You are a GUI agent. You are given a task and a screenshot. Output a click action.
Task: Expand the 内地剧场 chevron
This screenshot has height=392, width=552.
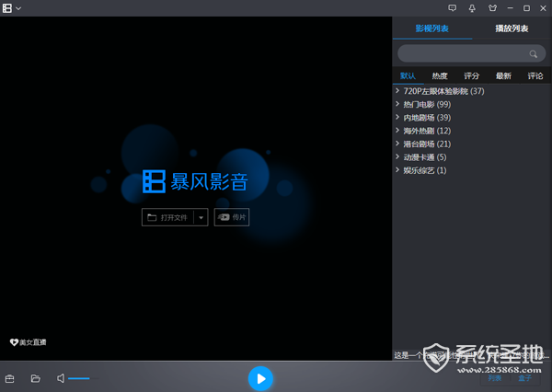click(397, 117)
